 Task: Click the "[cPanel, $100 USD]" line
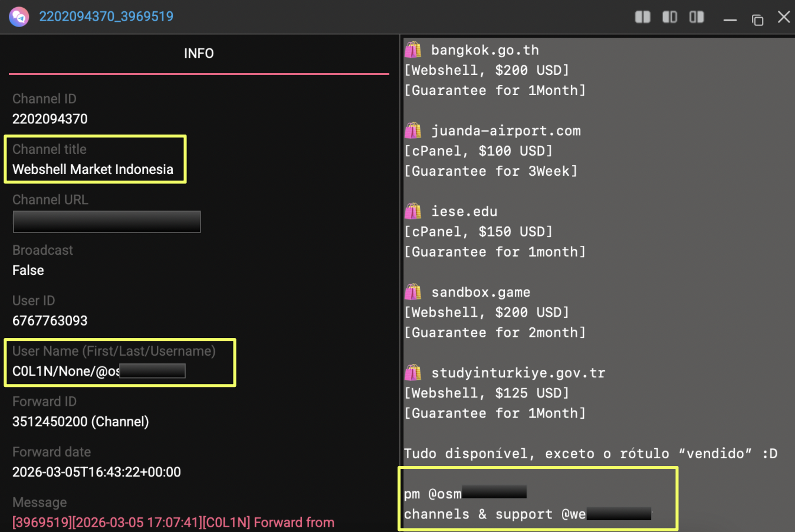[478, 151]
